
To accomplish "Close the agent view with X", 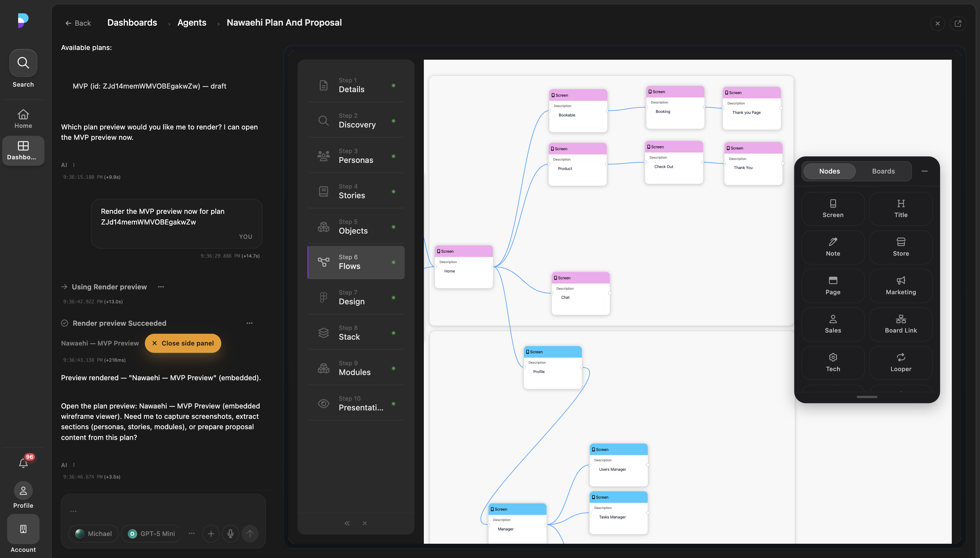I will [938, 23].
